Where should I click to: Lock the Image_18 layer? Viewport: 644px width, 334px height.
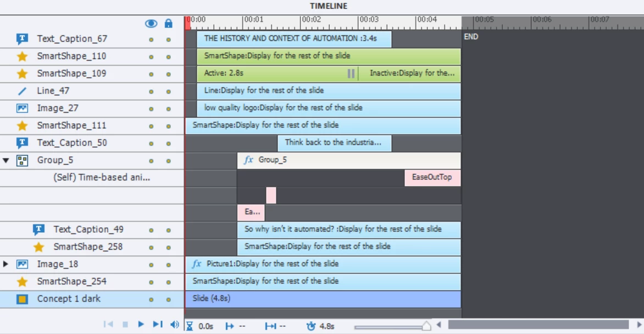click(168, 265)
